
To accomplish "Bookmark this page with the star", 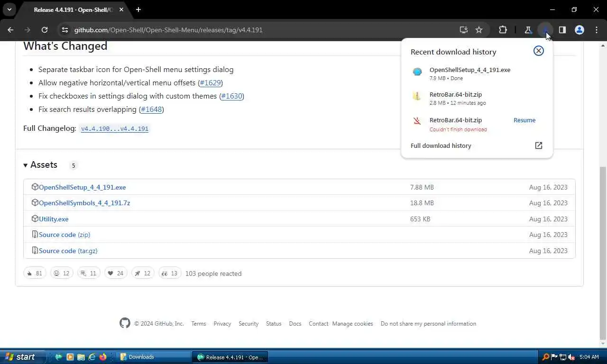I will 479,30.
